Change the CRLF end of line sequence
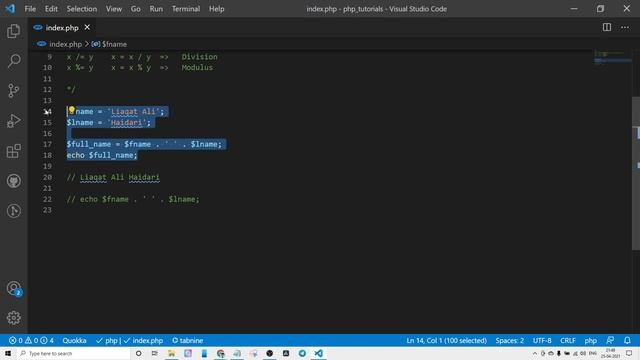The height and width of the screenshot is (360, 640). point(568,340)
